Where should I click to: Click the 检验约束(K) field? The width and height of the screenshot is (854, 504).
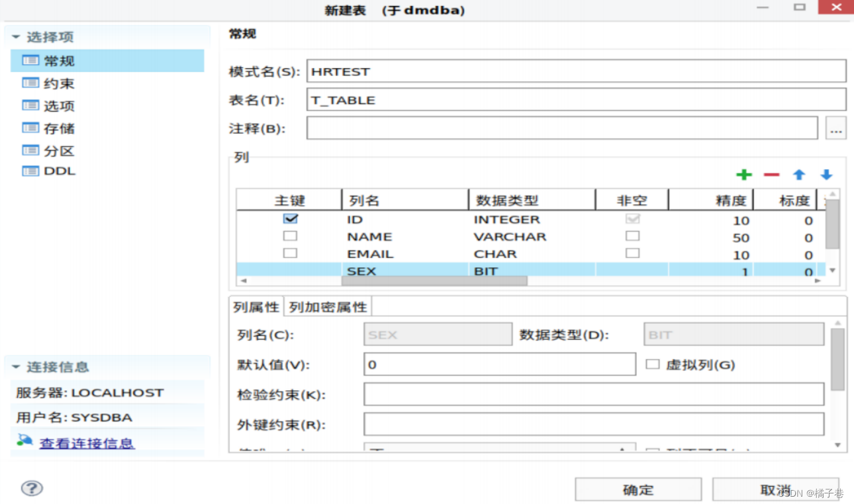click(x=594, y=394)
